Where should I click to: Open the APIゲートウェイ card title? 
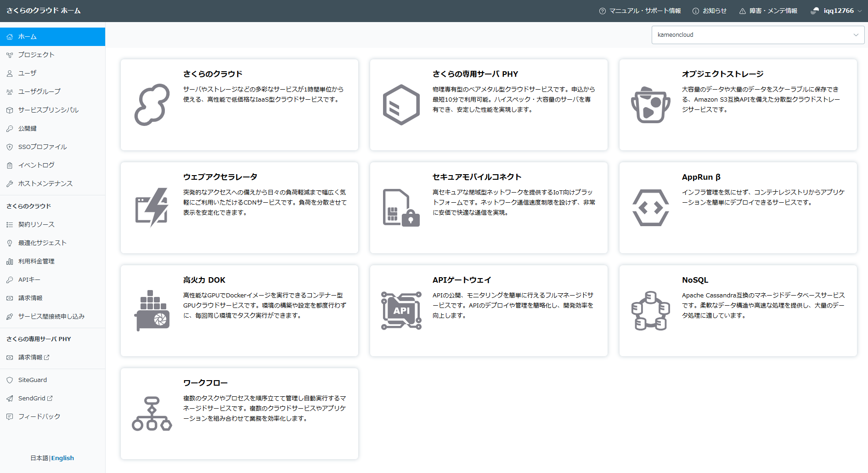pos(462,280)
